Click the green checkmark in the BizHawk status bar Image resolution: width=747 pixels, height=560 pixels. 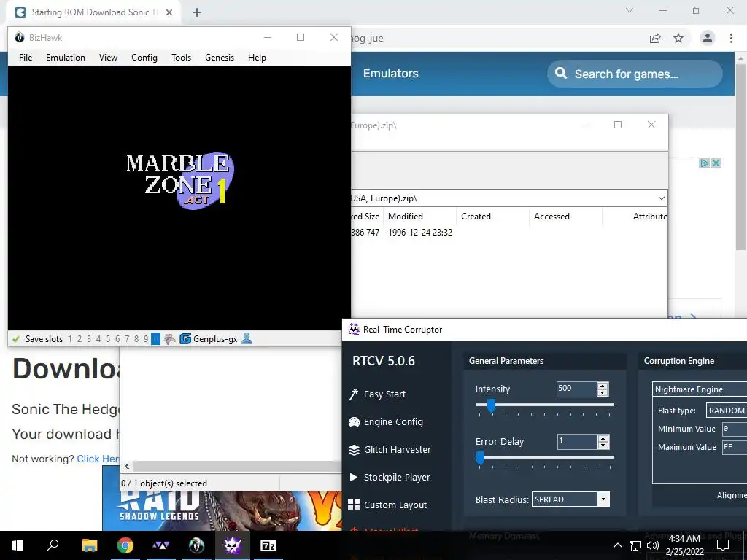click(x=16, y=339)
